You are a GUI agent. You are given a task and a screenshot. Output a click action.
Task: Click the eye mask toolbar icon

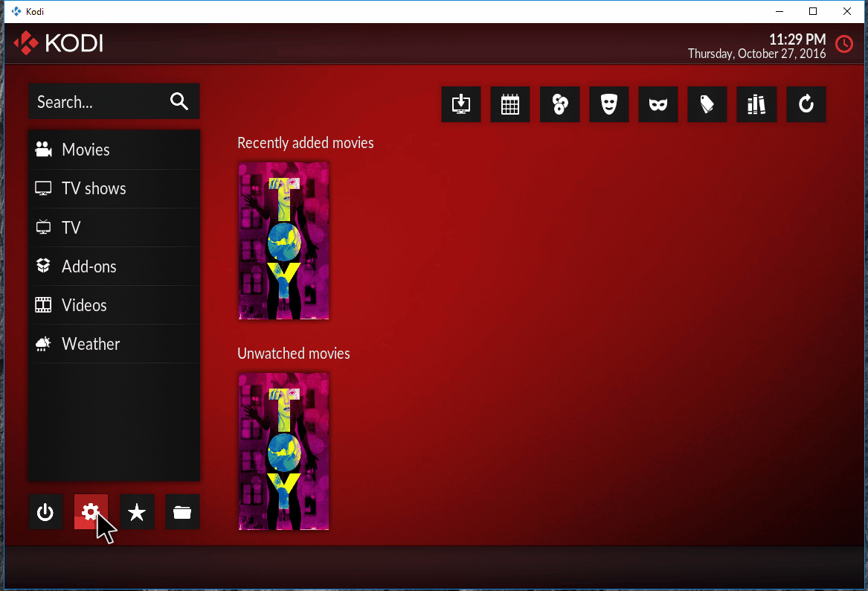(658, 104)
